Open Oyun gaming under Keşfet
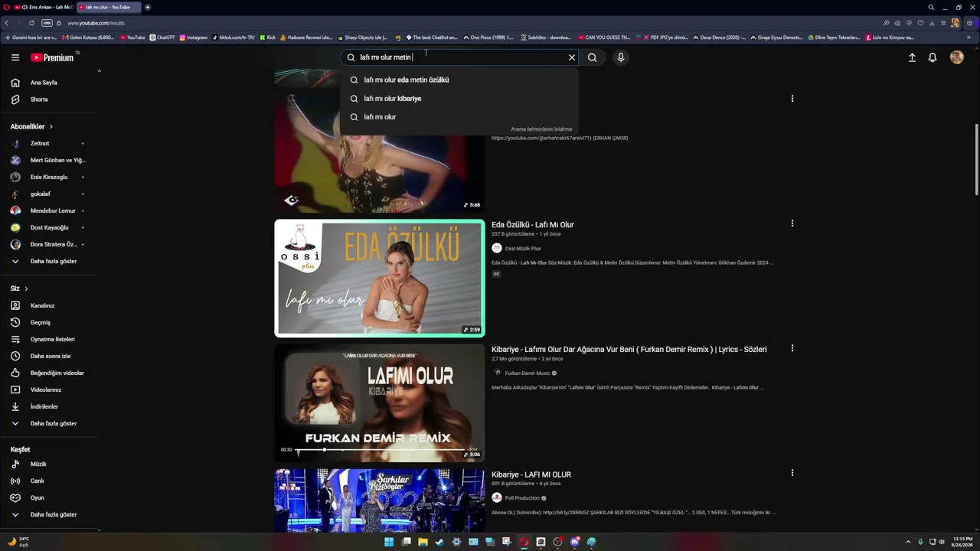The image size is (980, 551). click(x=49, y=498)
